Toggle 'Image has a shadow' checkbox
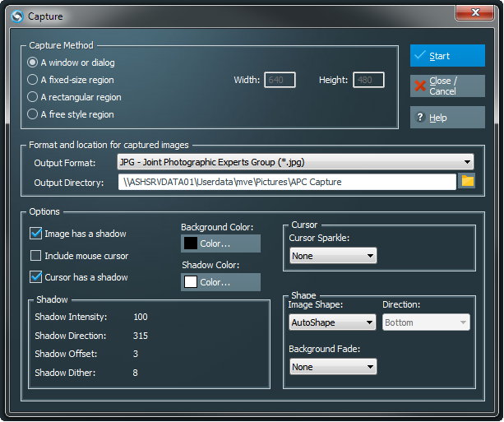Image resolution: width=504 pixels, height=422 pixels. point(36,234)
